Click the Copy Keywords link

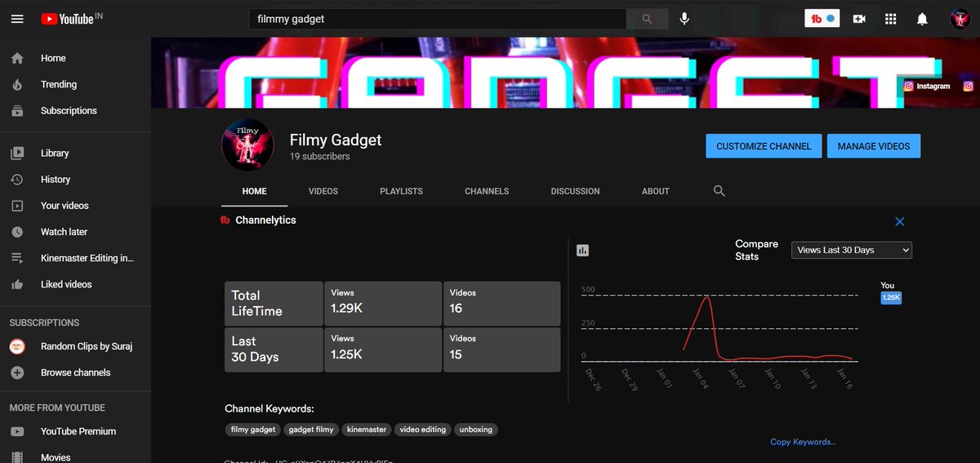pyautogui.click(x=803, y=442)
